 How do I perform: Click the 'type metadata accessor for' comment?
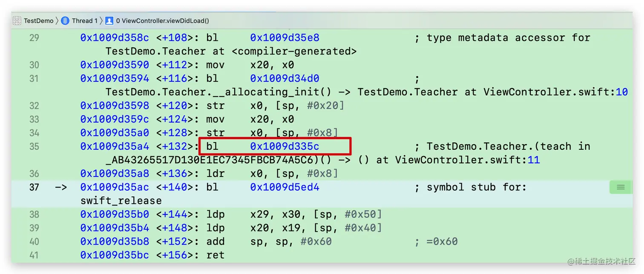point(502,37)
